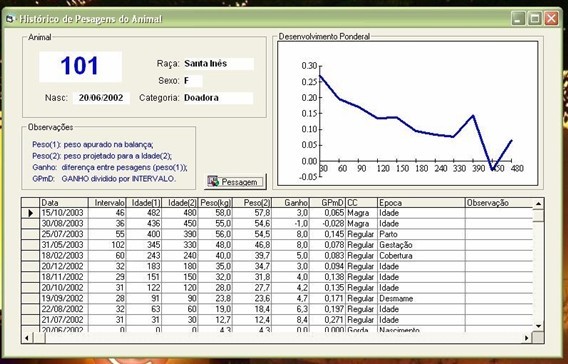
Task: Click the grid's vertical scroll down arrow
Action: [538, 326]
